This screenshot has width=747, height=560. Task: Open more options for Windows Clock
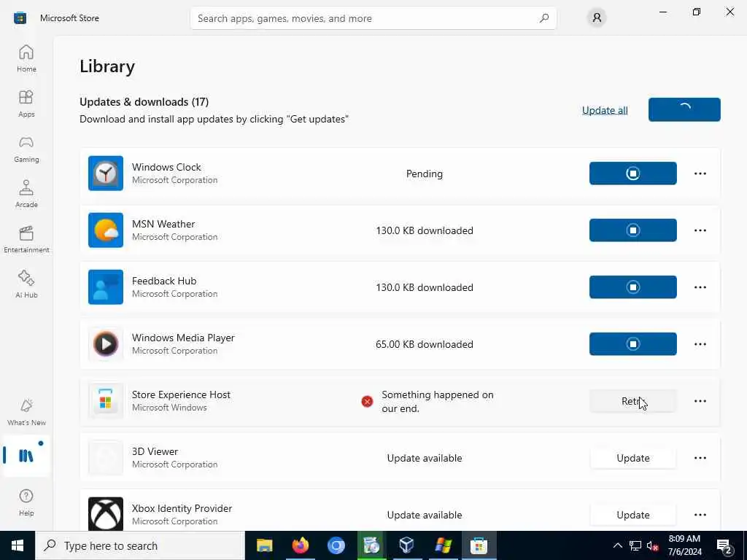(x=700, y=174)
